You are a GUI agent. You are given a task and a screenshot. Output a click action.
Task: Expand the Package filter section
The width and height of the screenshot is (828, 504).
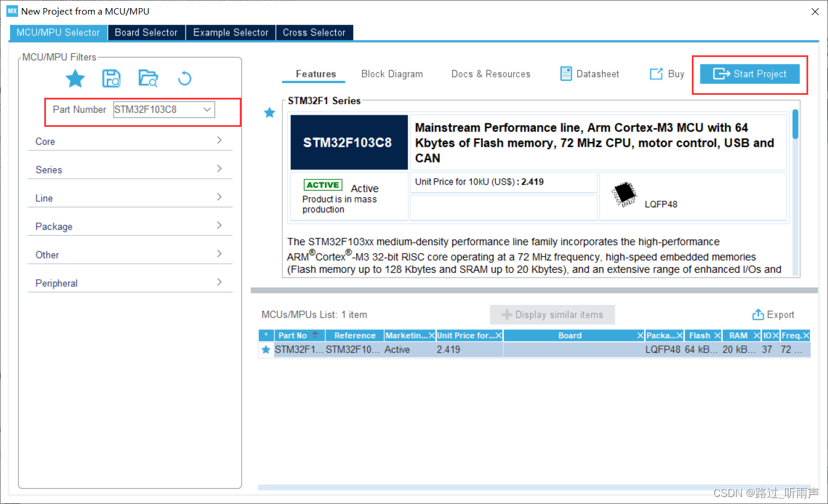click(130, 227)
